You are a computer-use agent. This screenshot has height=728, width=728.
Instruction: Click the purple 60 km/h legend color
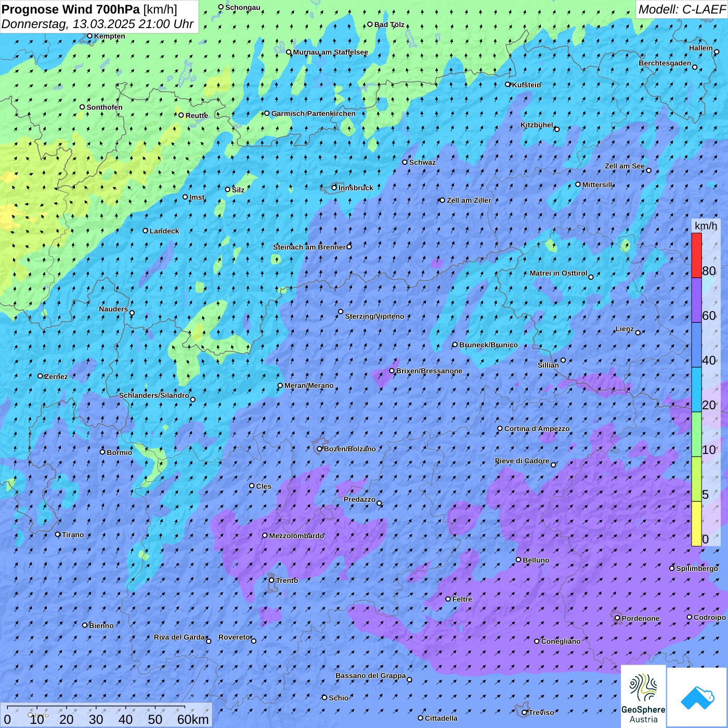coord(696,301)
